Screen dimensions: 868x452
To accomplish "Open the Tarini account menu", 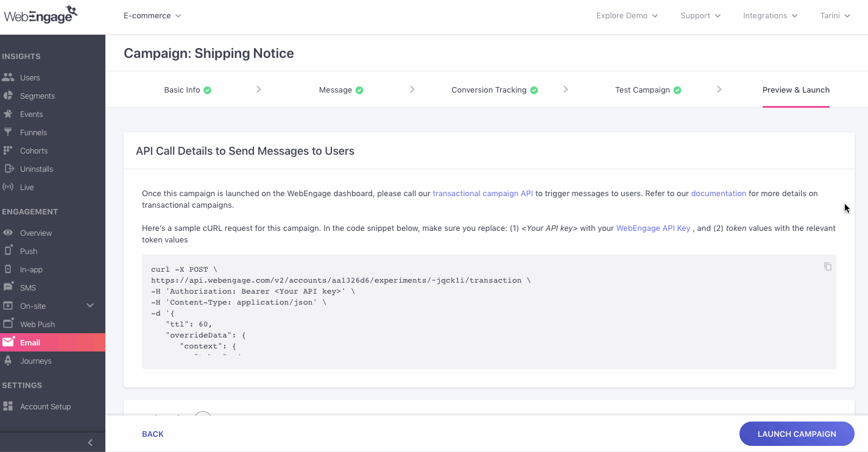I will tap(835, 15).
